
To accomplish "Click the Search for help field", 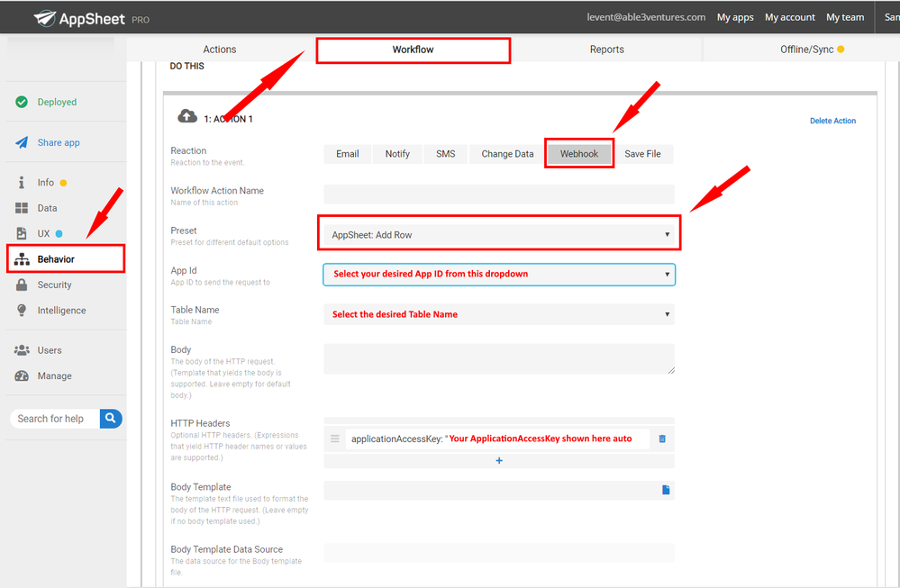I will click(55, 419).
